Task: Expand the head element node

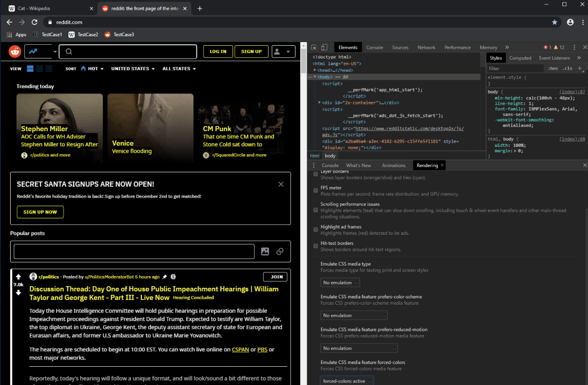Action: pyautogui.click(x=315, y=70)
